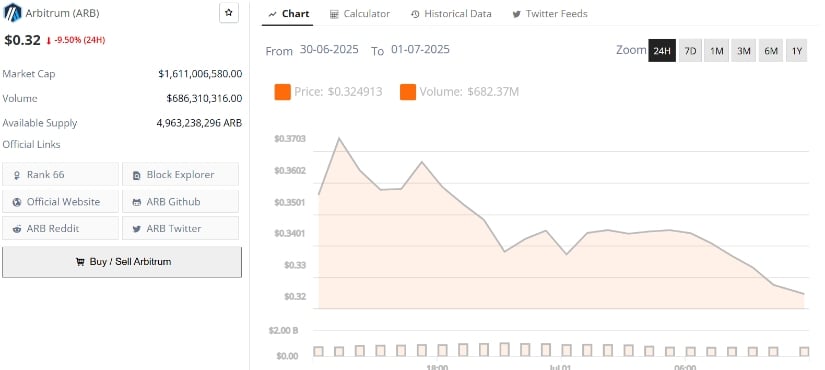Click the Twitter Feeds bird icon
The height and width of the screenshot is (370, 825).
point(517,14)
